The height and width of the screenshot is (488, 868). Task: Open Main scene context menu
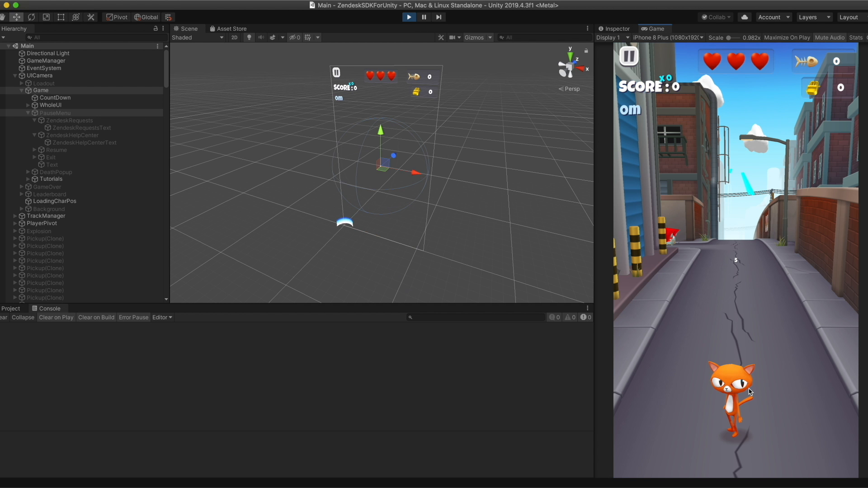[158, 46]
